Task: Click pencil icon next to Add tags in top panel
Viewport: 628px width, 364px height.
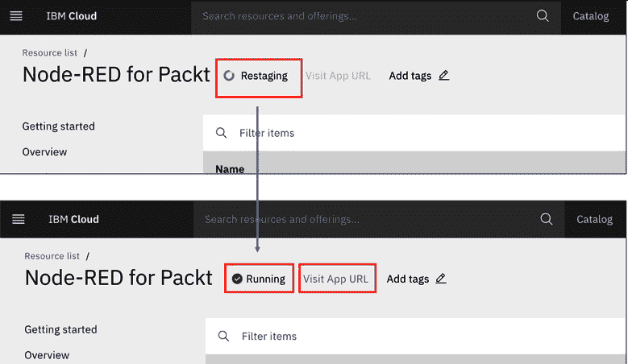Action: click(x=443, y=75)
